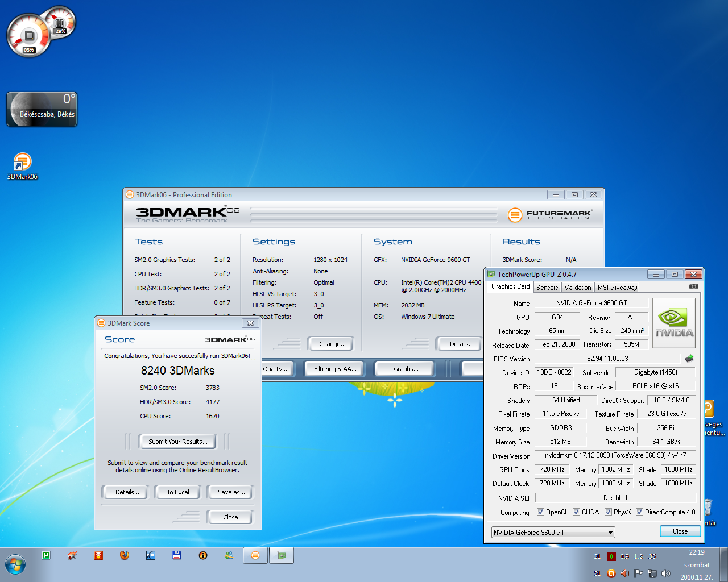Open the 3DMark06 desktop shortcut
Viewport: 728px width, 582px height.
22,165
